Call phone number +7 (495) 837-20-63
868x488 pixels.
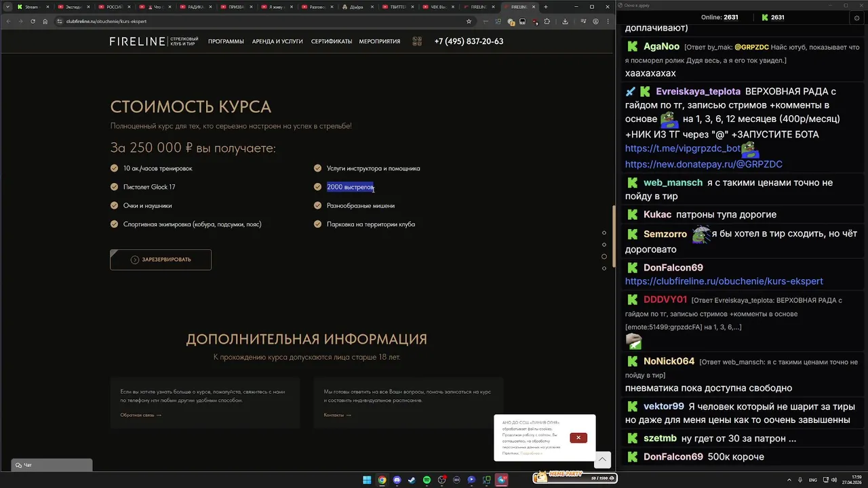click(469, 41)
